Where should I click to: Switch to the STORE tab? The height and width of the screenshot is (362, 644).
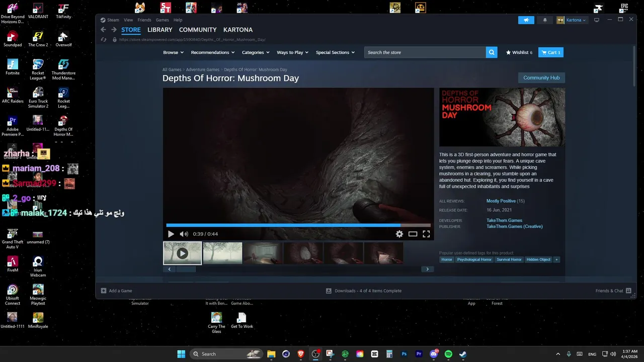(x=131, y=30)
